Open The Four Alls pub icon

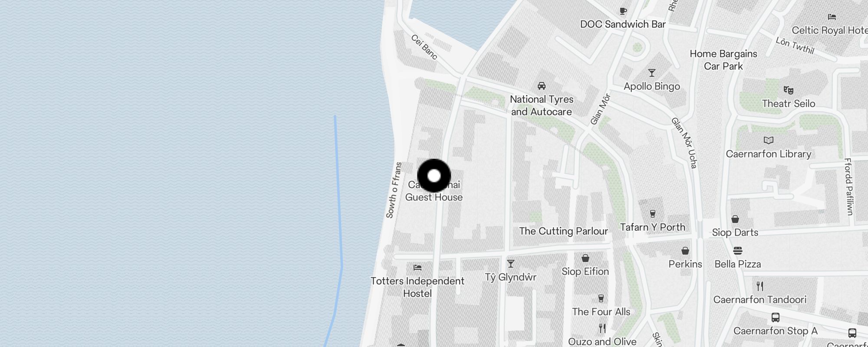click(x=601, y=298)
